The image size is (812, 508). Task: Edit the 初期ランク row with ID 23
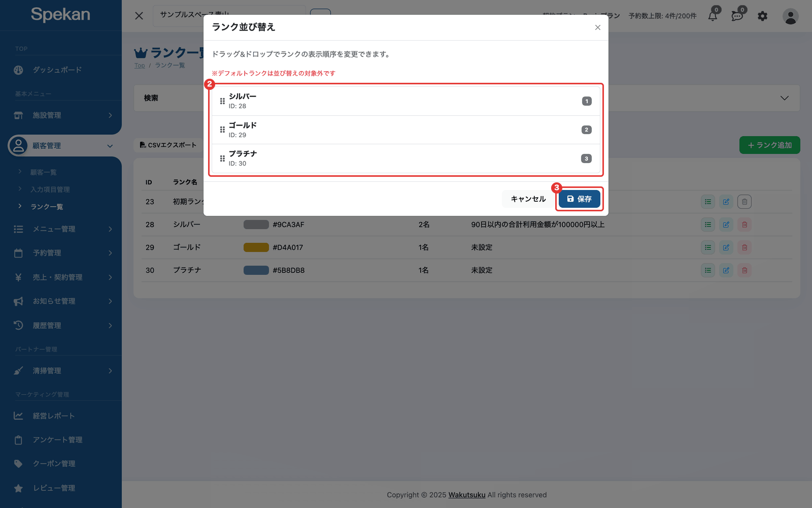(x=726, y=202)
